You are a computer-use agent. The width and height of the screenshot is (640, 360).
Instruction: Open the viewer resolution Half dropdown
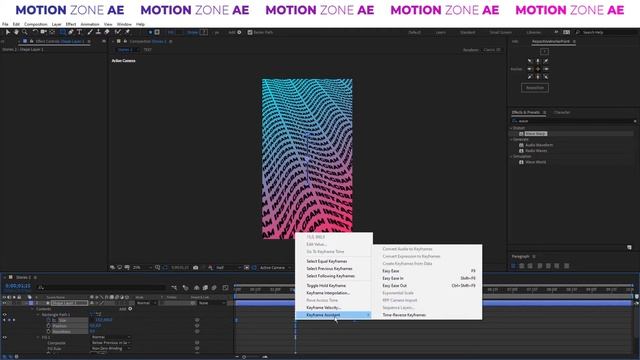point(228,268)
